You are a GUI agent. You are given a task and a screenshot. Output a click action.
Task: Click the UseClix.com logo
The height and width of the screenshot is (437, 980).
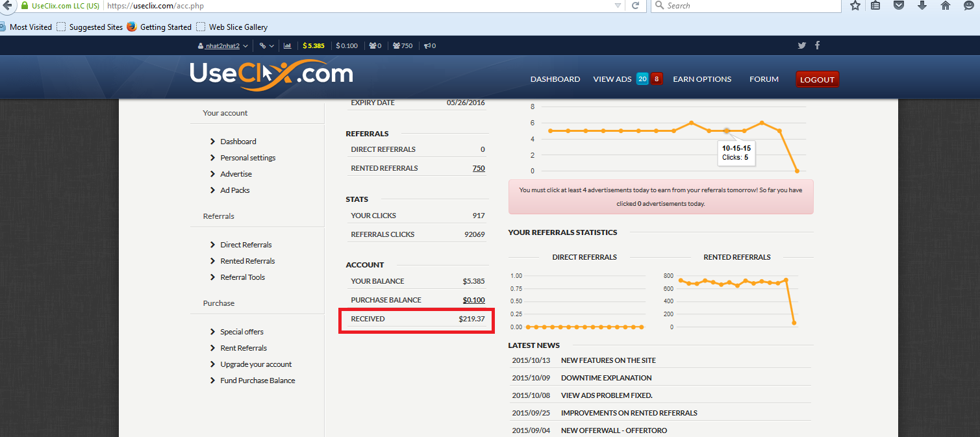tap(271, 75)
